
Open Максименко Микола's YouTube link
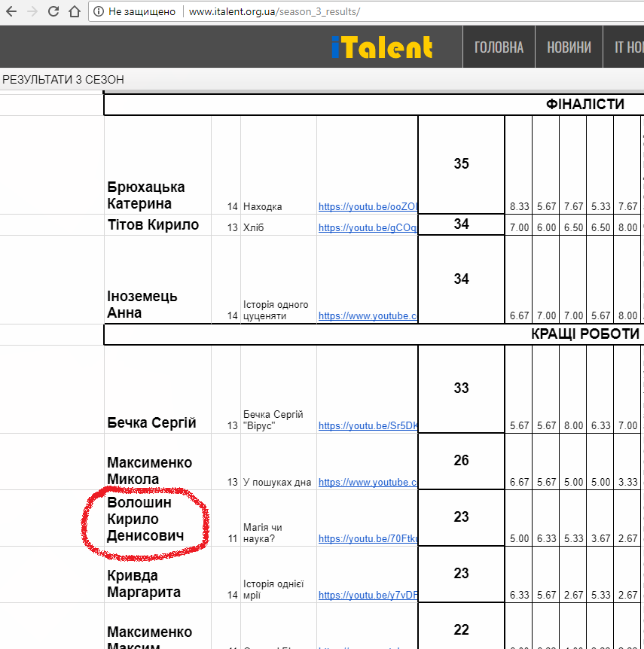[x=368, y=482]
